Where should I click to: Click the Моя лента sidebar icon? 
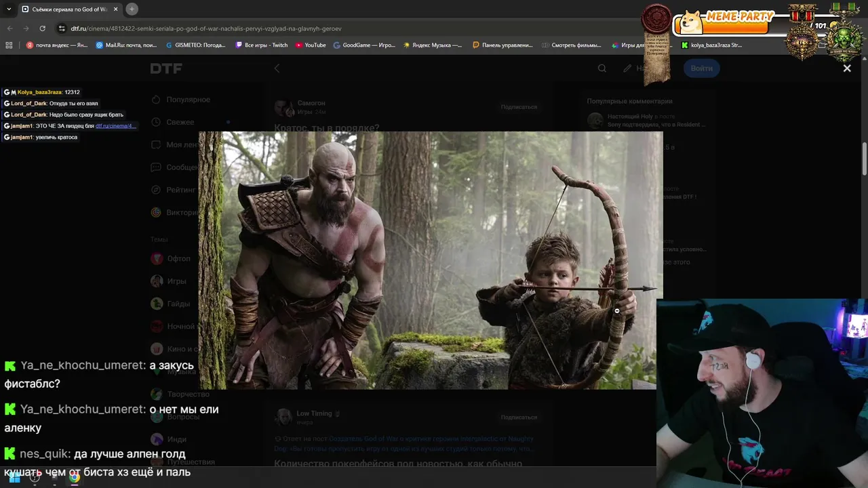pos(156,144)
